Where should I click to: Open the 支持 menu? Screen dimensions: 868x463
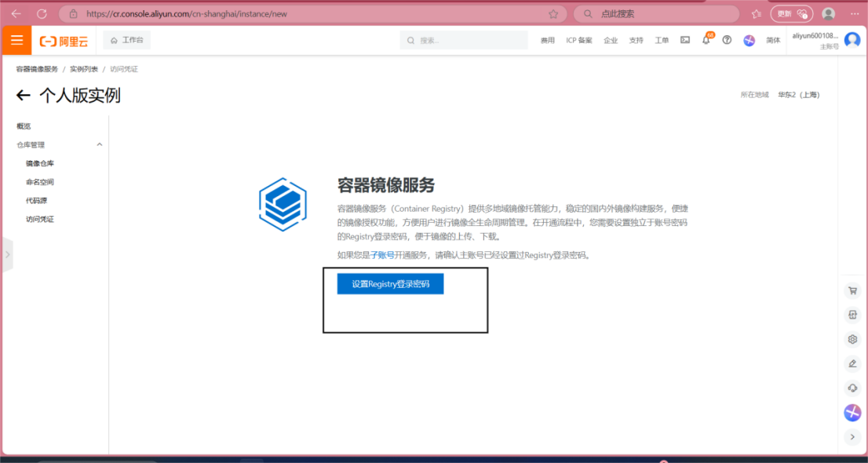coord(636,41)
